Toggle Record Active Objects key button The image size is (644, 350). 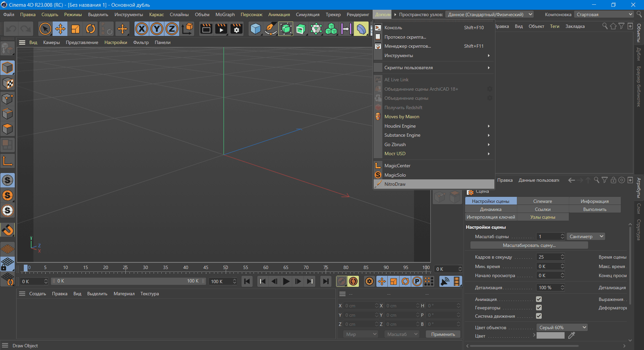tap(341, 281)
